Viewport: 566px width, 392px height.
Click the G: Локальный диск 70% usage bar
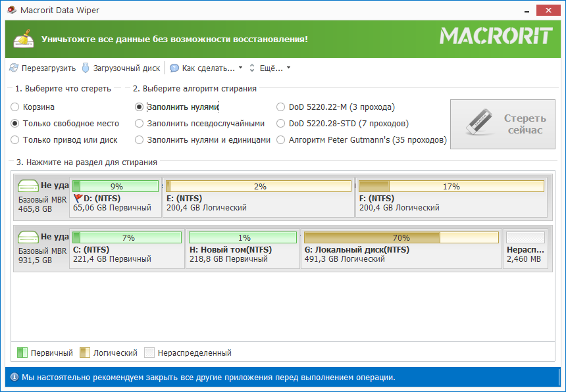click(x=401, y=237)
